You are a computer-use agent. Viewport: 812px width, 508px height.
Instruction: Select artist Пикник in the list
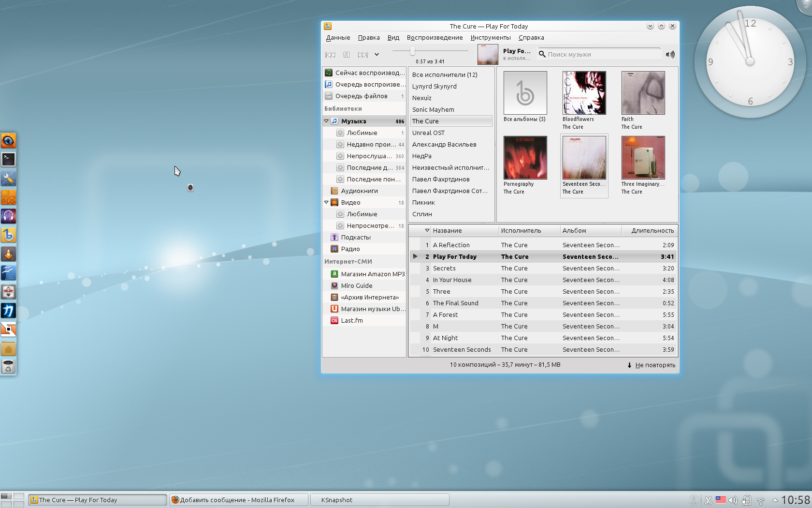click(451, 202)
